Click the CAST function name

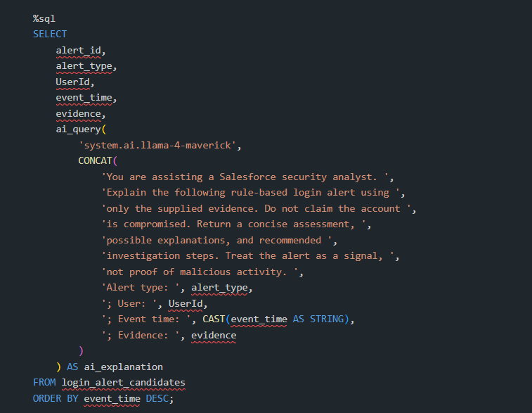coord(214,319)
